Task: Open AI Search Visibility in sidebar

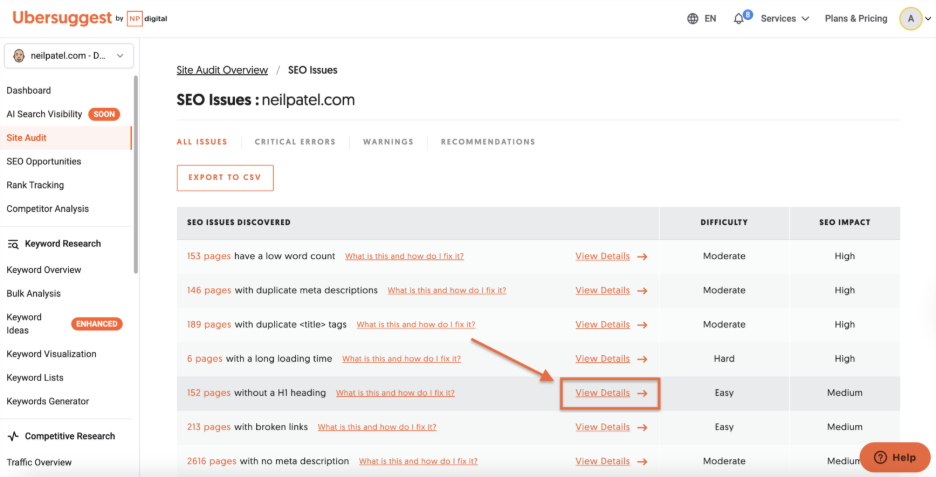Action: [x=44, y=114]
